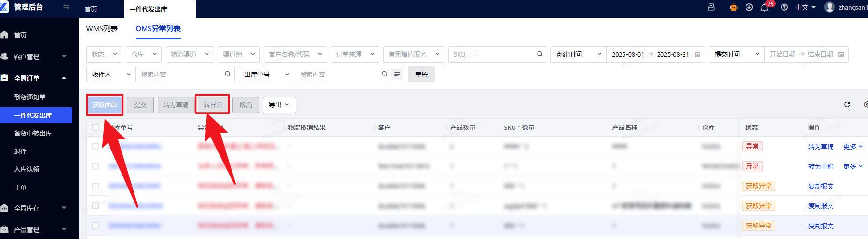The image size is (868, 239).
Task: Tick the checkbox of the highlighted bottom row
Action: [x=96, y=226]
